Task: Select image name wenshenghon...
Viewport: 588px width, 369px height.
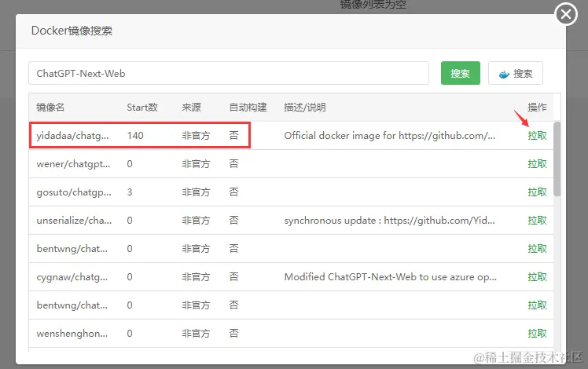Action: coord(72,334)
